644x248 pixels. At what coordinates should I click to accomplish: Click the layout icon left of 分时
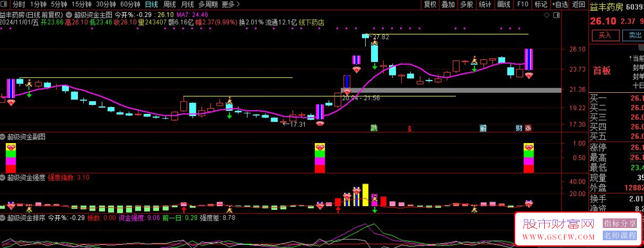pos(5,5)
